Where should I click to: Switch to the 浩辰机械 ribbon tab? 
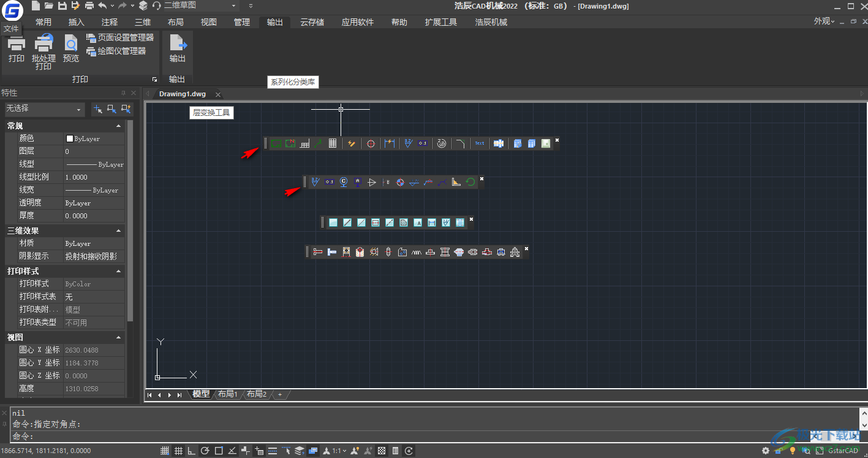point(491,22)
